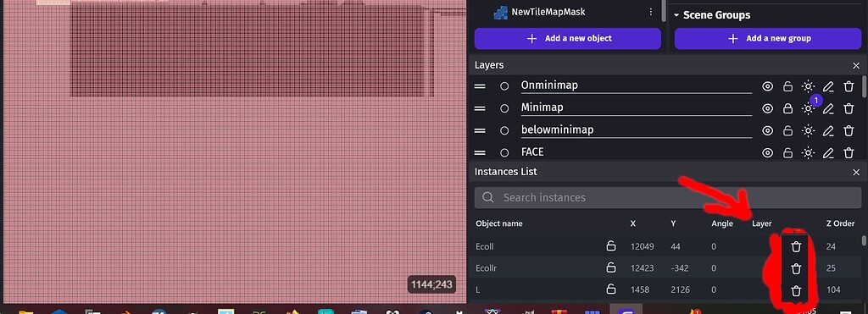Delete the Ecoll instance
868x314 pixels.
pos(795,246)
